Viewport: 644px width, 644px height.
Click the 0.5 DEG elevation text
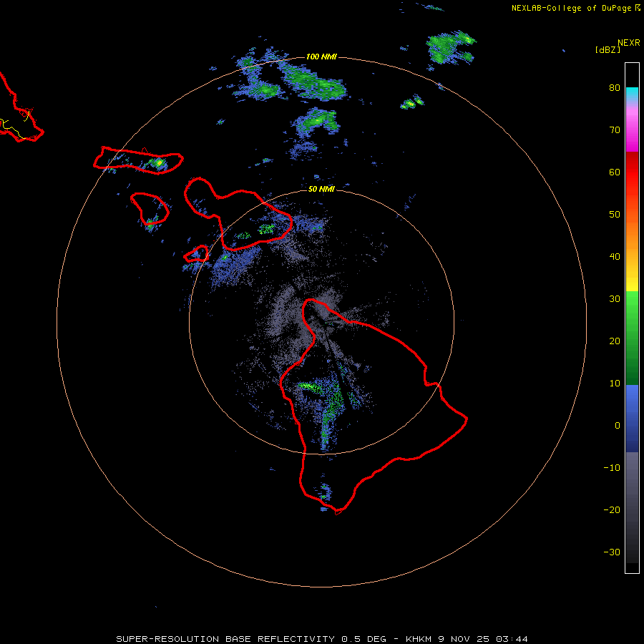(x=364, y=639)
